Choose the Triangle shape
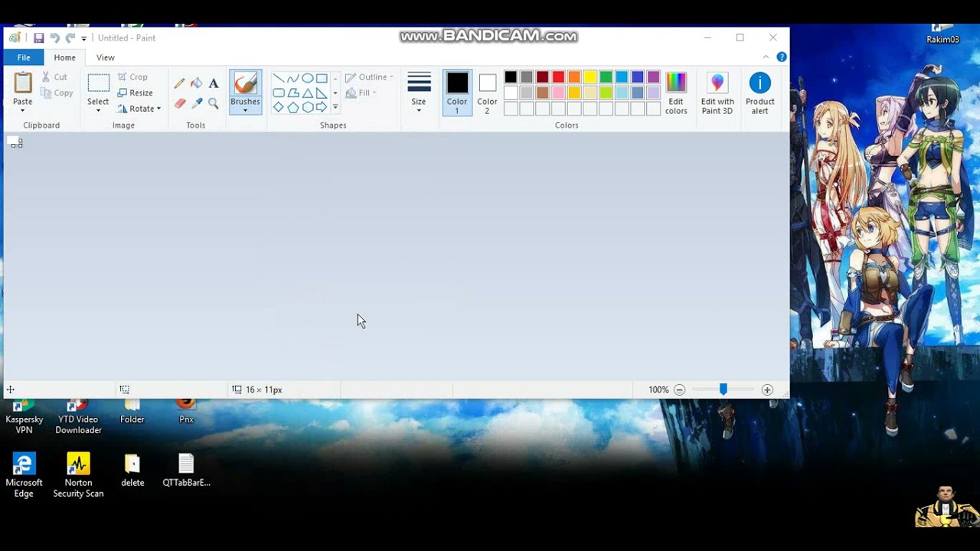The height and width of the screenshot is (551, 980). (307, 93)
